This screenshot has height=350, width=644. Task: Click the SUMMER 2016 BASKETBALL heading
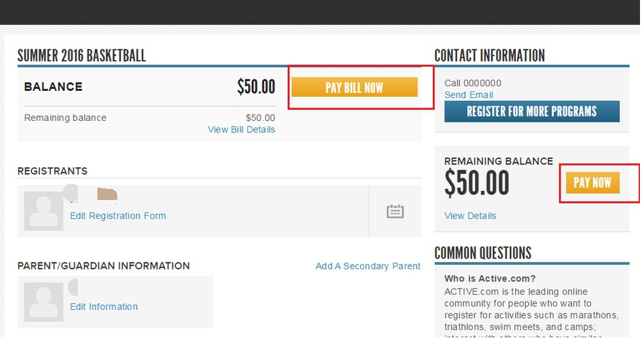[x=82, y=55]
